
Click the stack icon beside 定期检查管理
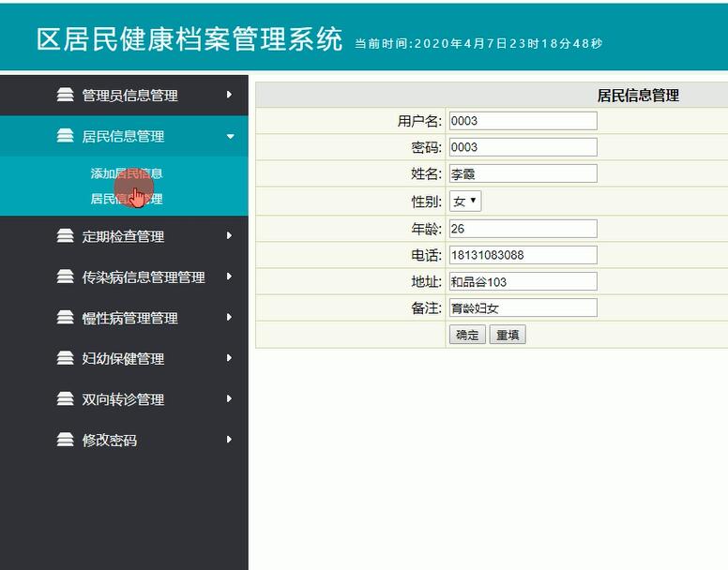(x=65, y=236)
